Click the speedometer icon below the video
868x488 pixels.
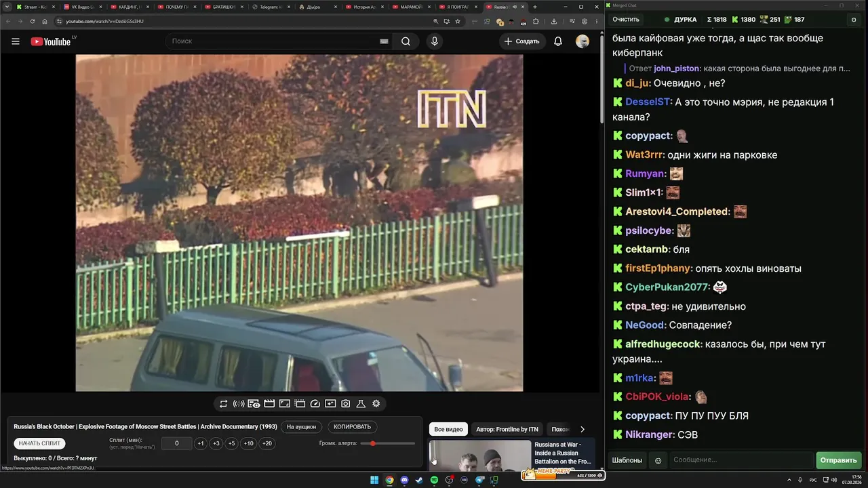[315, 404]
